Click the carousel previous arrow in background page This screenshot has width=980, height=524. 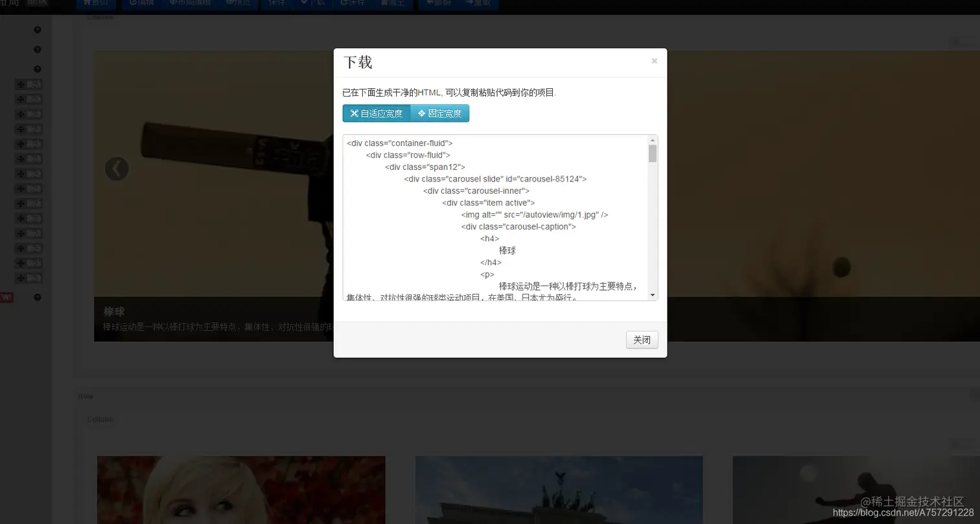pyautogui.click(x=117, y=169)
